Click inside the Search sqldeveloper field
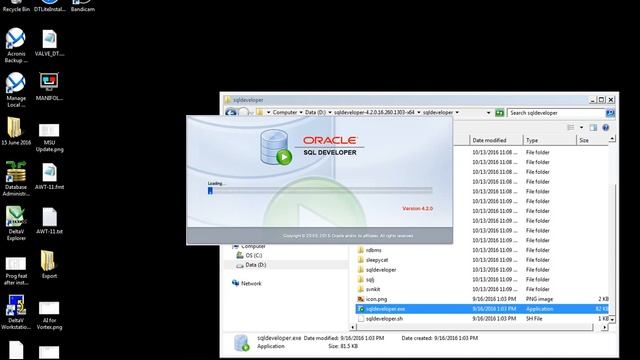Screen dimensions: 640x360 point(556,113)
